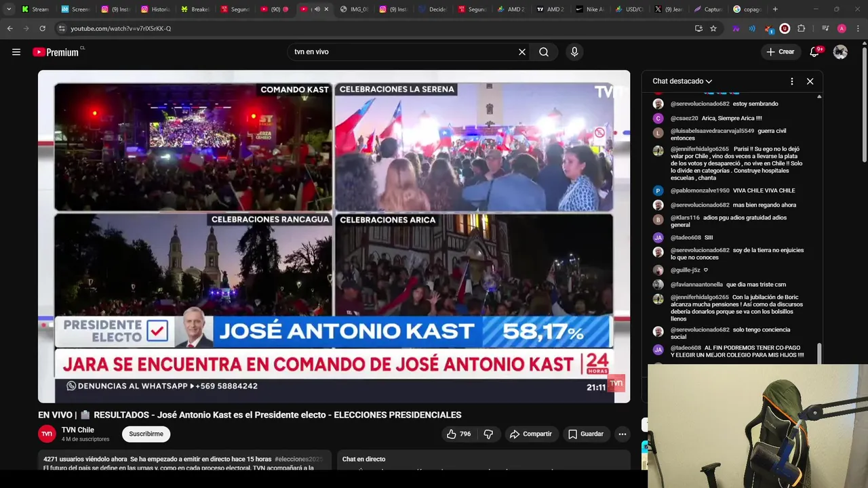The height and width of the screenshot is (488, 868).
Task: Expand the tab search dropdown arrow
Action: (9, 9)
